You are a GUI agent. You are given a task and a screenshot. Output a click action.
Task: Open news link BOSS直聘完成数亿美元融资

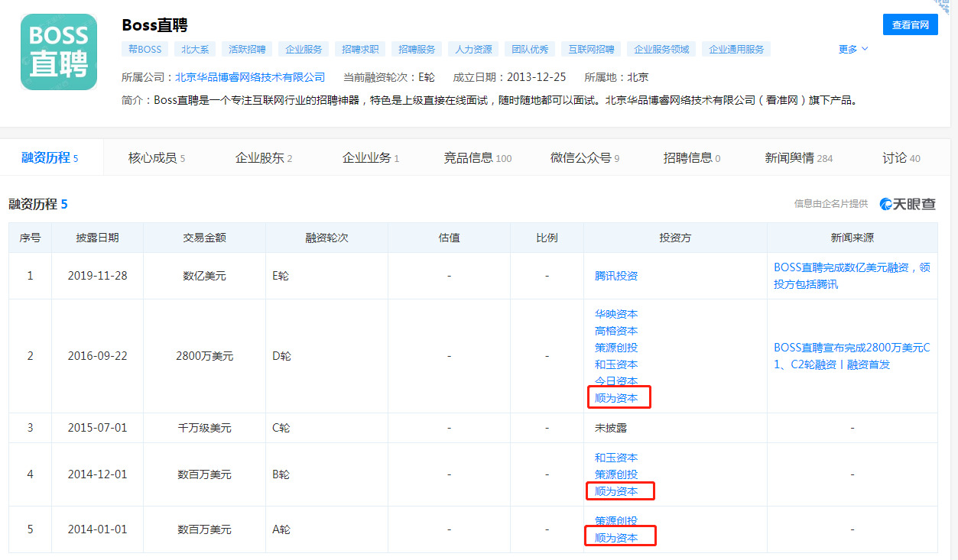point(852,276)
